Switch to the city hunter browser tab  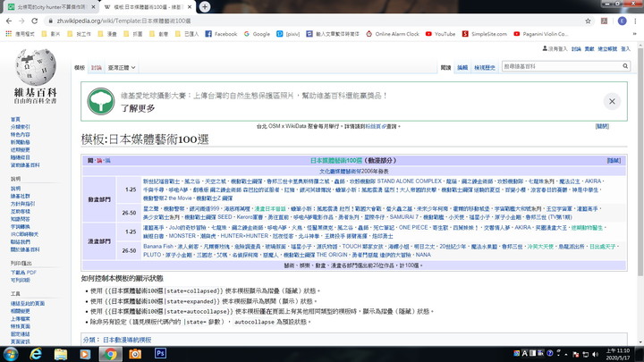(x=51, y=7)
